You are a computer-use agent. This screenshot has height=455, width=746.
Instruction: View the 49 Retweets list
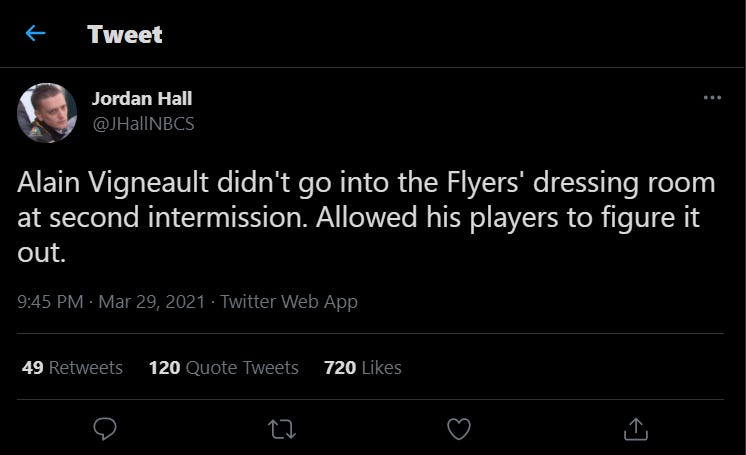click(x=72, y=368)
